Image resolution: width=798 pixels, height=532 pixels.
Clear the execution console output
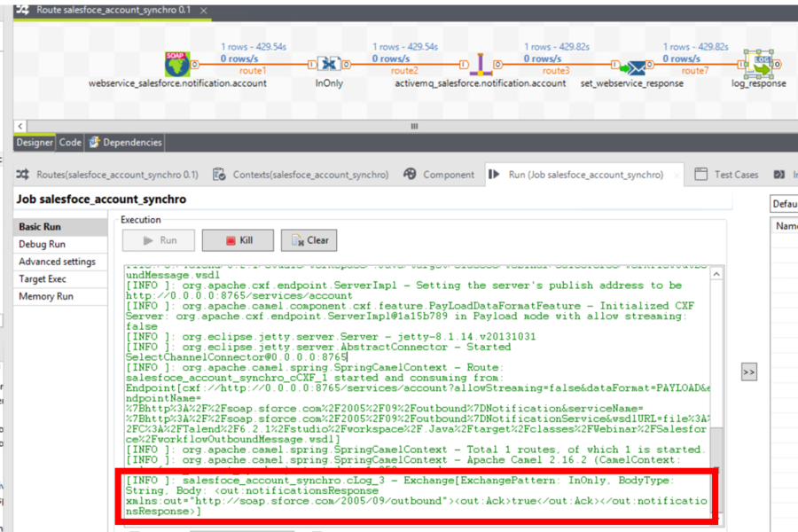(309, 240)
